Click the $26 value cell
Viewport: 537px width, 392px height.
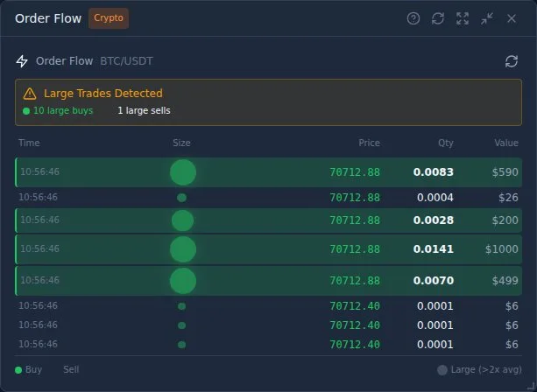click(x=508, y=198)
